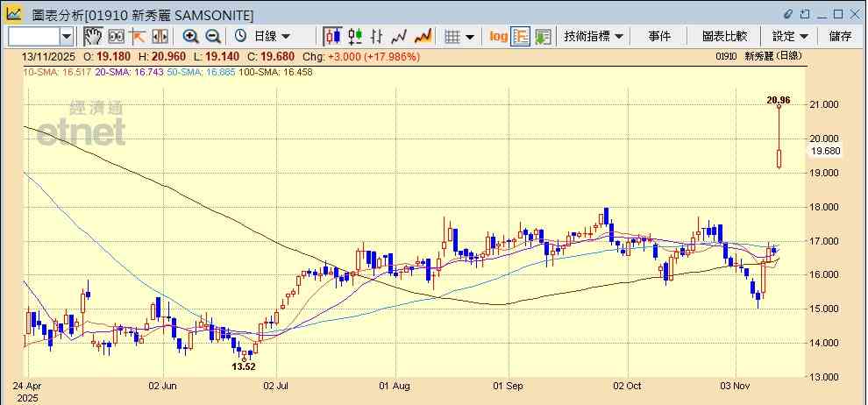Image resolution: width=868 pixels, height=405 pixels.
Task: Open the stock code combo box dropdown
Action: [67, 36]
